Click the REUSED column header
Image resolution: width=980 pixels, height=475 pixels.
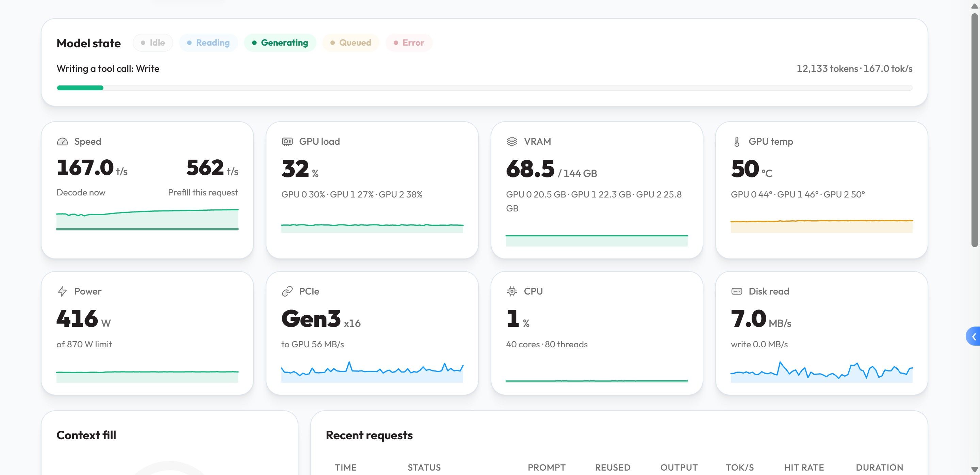click(613, 468)
